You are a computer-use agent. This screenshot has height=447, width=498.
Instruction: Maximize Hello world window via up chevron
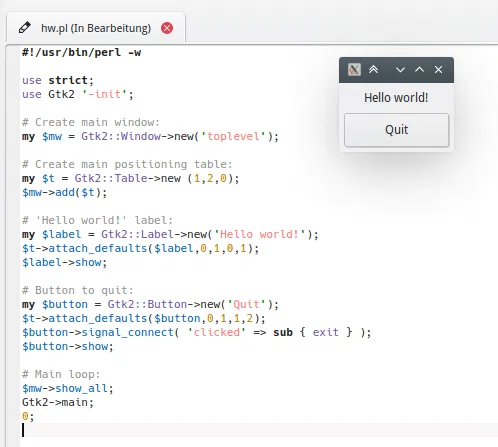tap(419, 69)
